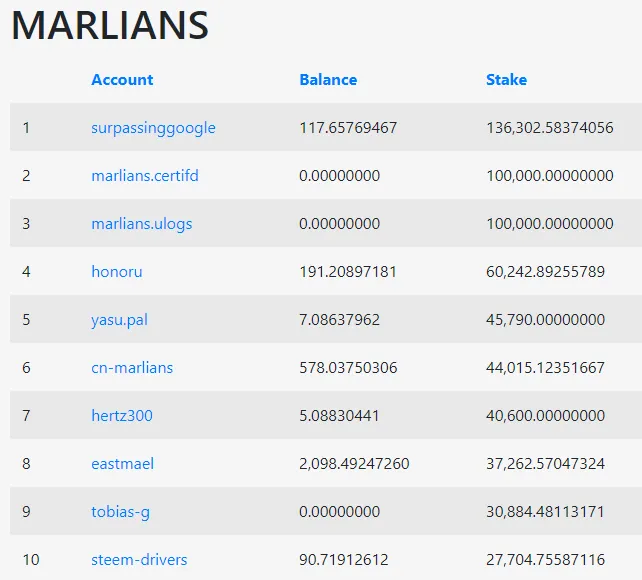View steem-drivers account
This screenshot has height=580, width=642.
(139, 559)
